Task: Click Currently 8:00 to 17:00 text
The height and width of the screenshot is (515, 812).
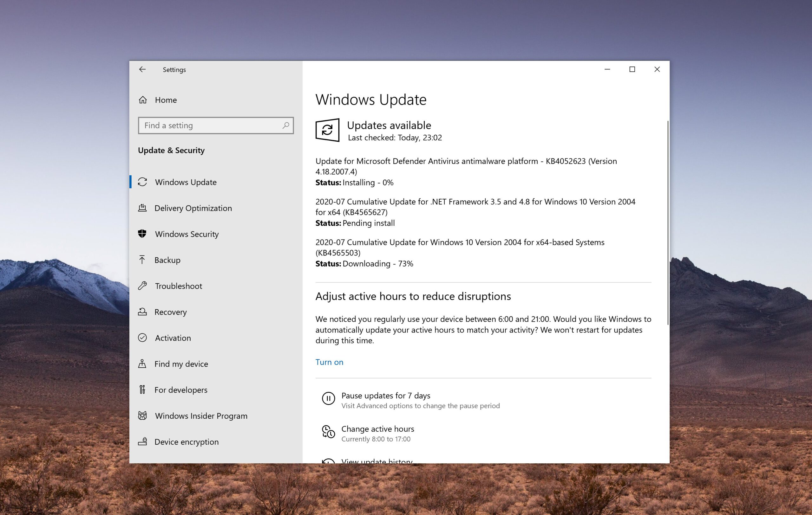Action: [x=376, y=439]
